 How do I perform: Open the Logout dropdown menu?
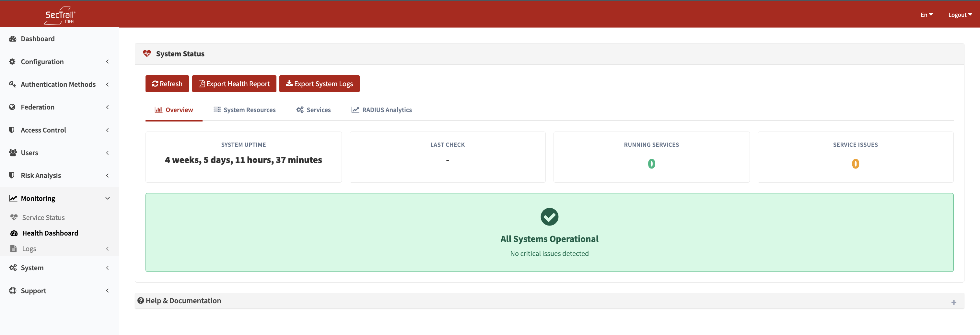click(x=960, y=15)
